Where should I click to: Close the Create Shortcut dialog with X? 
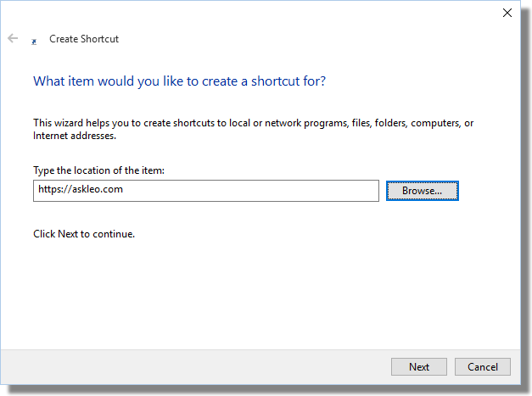[x=507, y=13]
